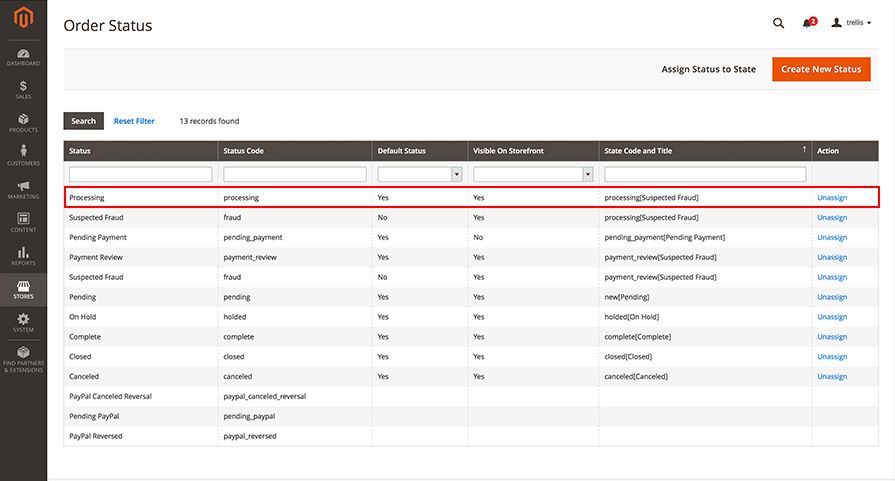Open the Marketing sidebar menu
This screenshot has width=895, height=481.
[23, 190]
